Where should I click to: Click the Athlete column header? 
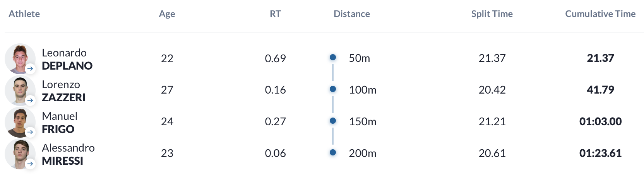[x=24, y=14]
